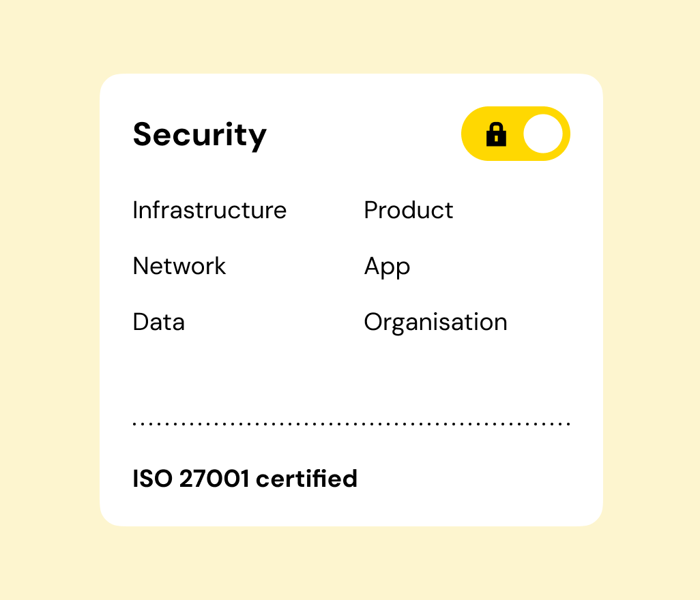
Task: Click empty white space below Organisation
Action: pyautogui.click(x=435, y=372)
